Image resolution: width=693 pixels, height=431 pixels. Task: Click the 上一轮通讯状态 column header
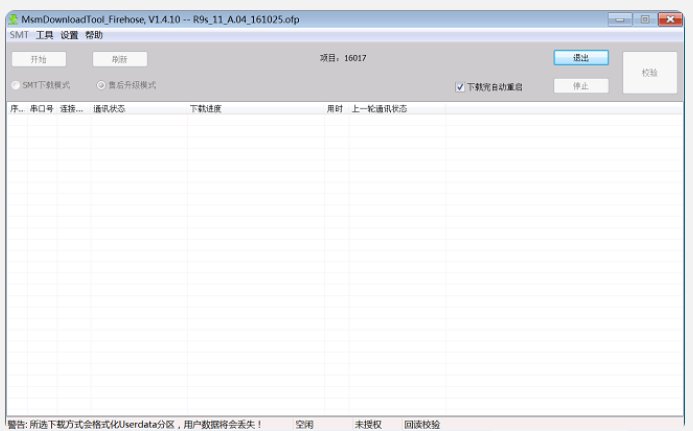coord(397,109)
